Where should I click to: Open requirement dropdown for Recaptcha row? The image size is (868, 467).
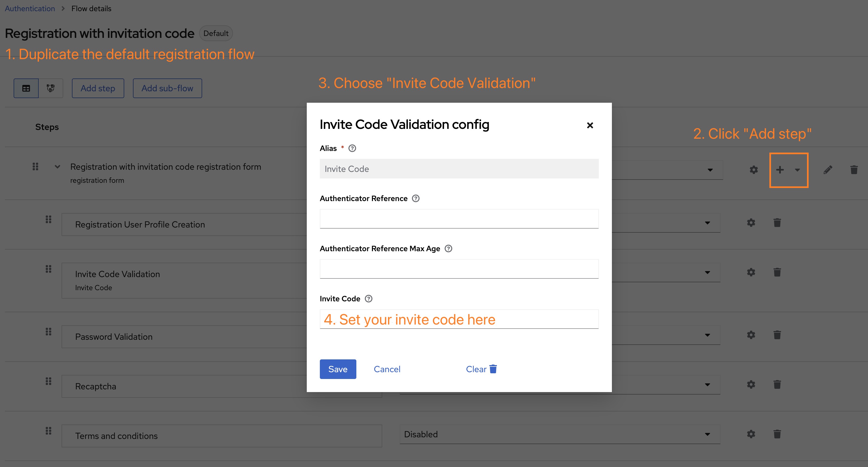click(707, 385)
